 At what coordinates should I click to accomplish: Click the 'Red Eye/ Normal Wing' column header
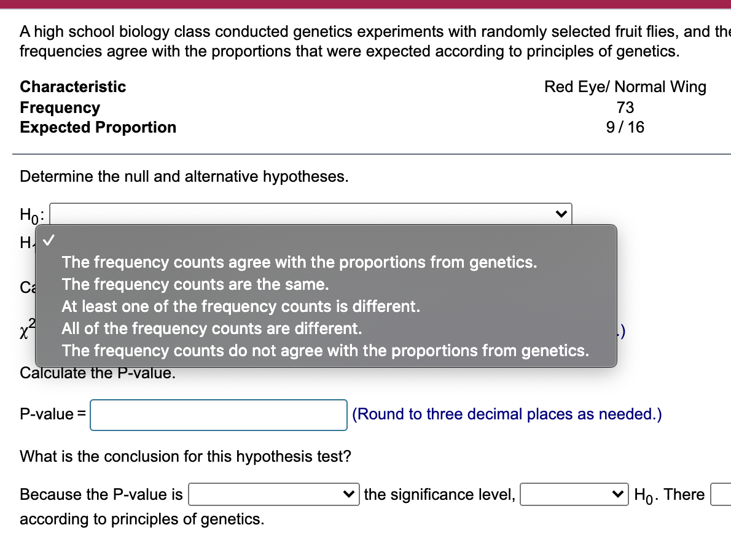625,87
